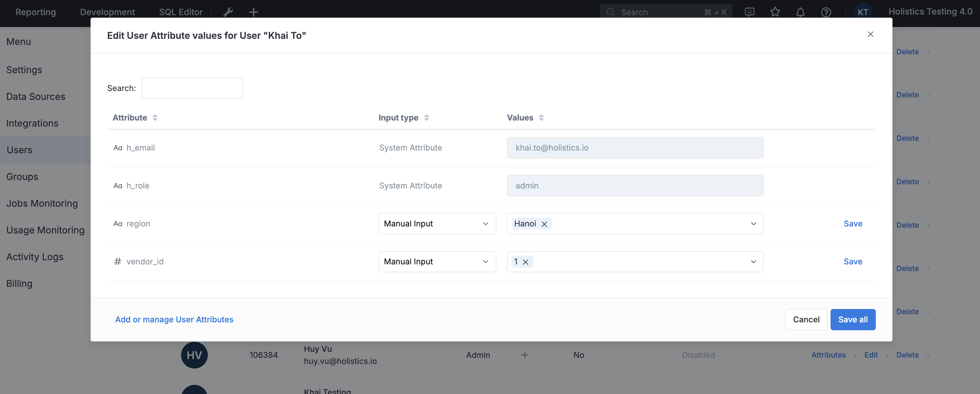980x394 pixels.
Task: Click Delete link for Huy Vu
Action: [907, 355]
